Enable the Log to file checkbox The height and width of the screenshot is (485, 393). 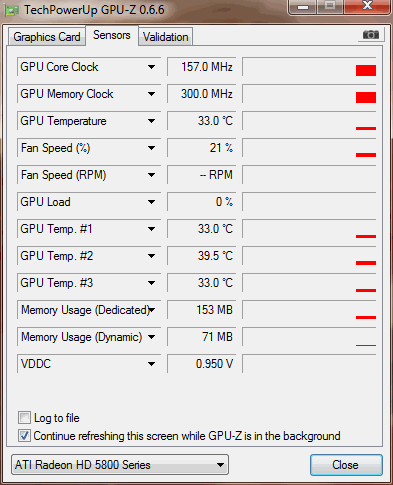pos(24,418)
